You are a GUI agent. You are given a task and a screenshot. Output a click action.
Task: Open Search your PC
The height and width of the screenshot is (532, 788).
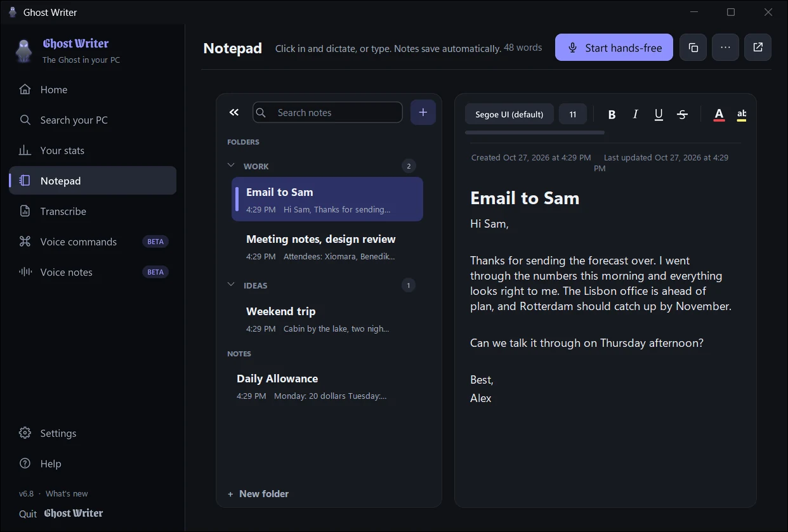[93, 120]
